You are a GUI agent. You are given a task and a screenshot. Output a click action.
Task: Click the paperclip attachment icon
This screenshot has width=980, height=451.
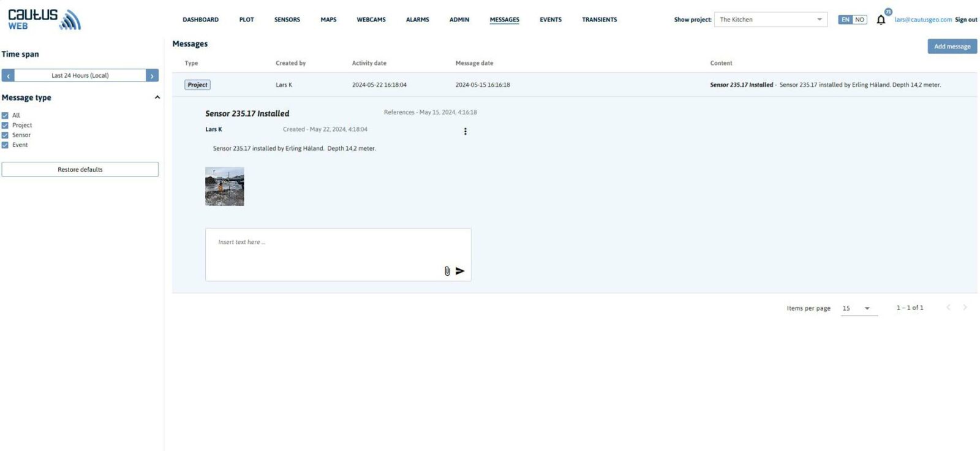pos(447,271)
